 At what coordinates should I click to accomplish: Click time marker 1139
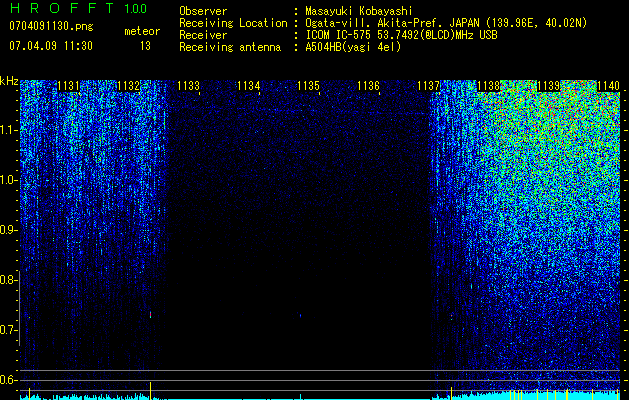(x=548, y=85)
